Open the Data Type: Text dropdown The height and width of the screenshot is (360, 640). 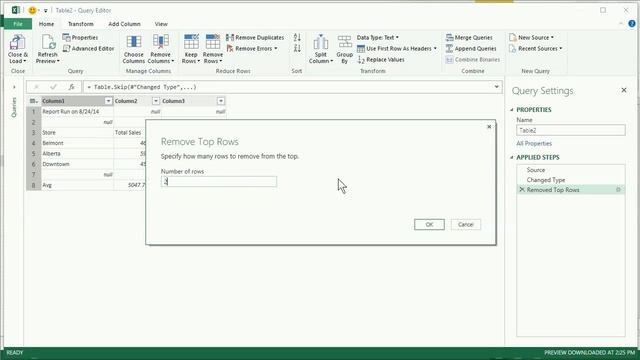click(378, 37)
